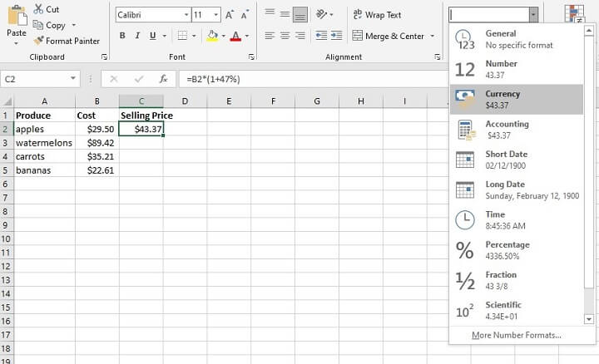Viewport: 599px width, 364px height.
Task: Increase cell indent
Action: pos(336,36)
